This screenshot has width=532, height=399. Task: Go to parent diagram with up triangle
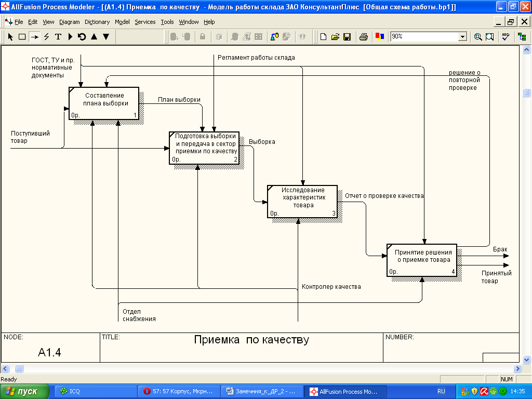click(x=94, y=37)
